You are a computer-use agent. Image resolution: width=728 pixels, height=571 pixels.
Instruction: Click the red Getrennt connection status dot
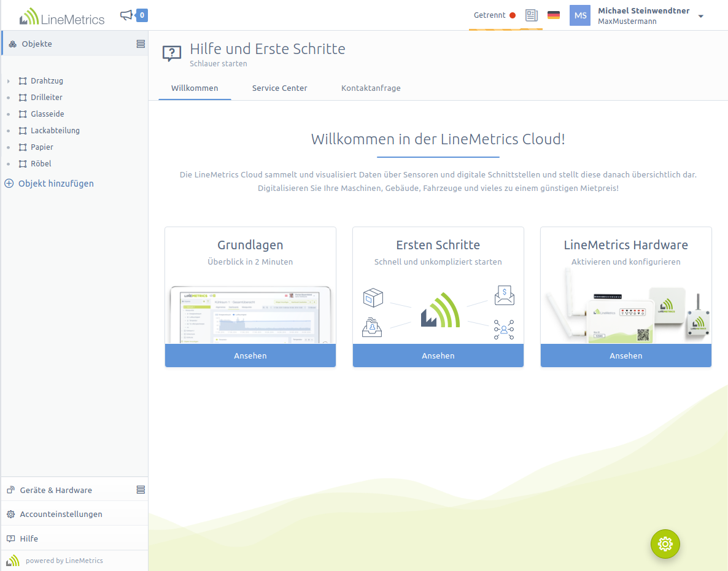coord(513,15)
